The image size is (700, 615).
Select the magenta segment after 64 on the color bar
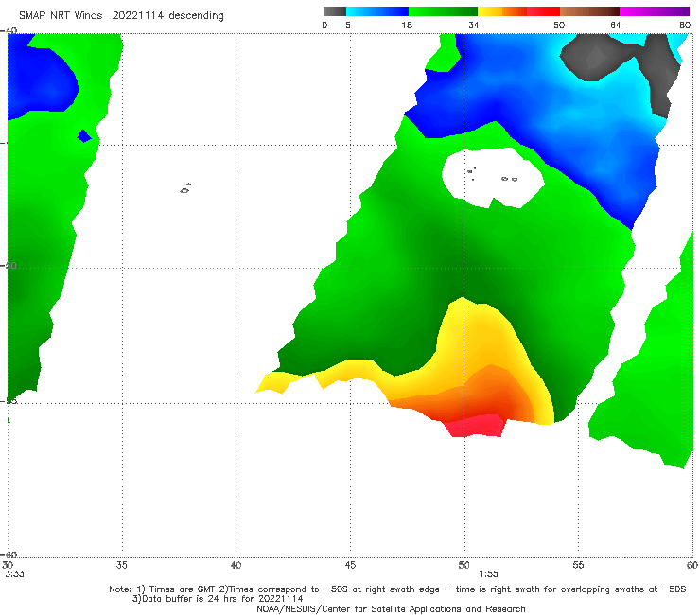coord(655,11)
